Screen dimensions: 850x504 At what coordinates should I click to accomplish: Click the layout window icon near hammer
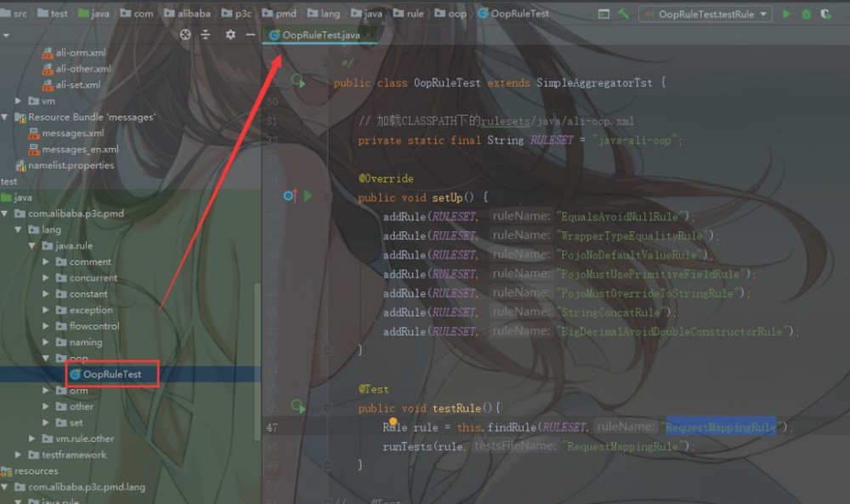[603, 14]
